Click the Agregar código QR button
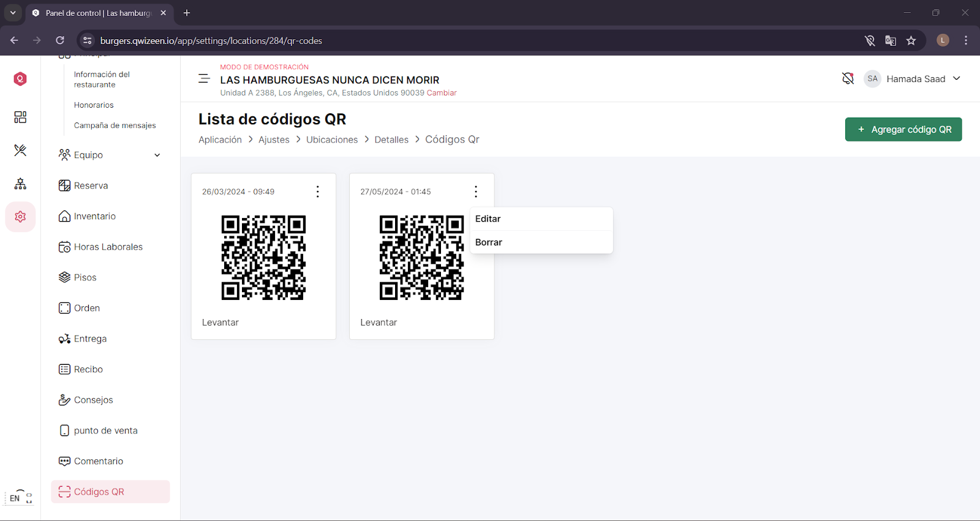 pos(903,129)
